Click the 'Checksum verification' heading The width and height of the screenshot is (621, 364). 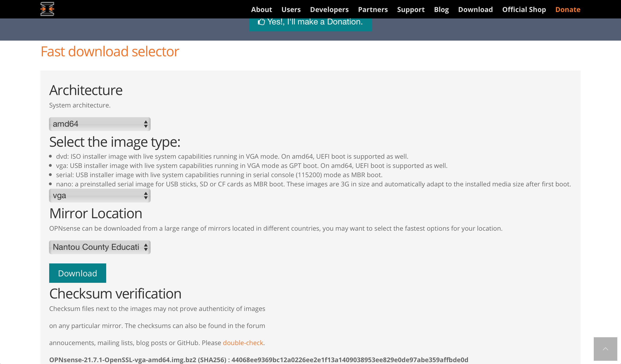[x=115, y=294]
